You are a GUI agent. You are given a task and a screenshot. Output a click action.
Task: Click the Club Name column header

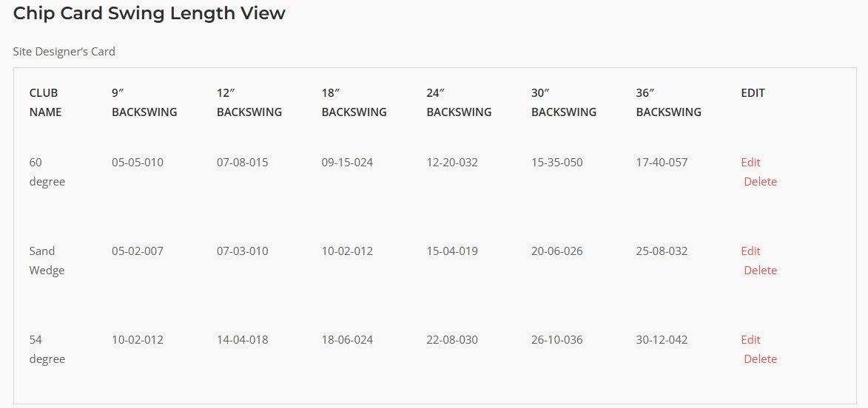click(45, 103)
